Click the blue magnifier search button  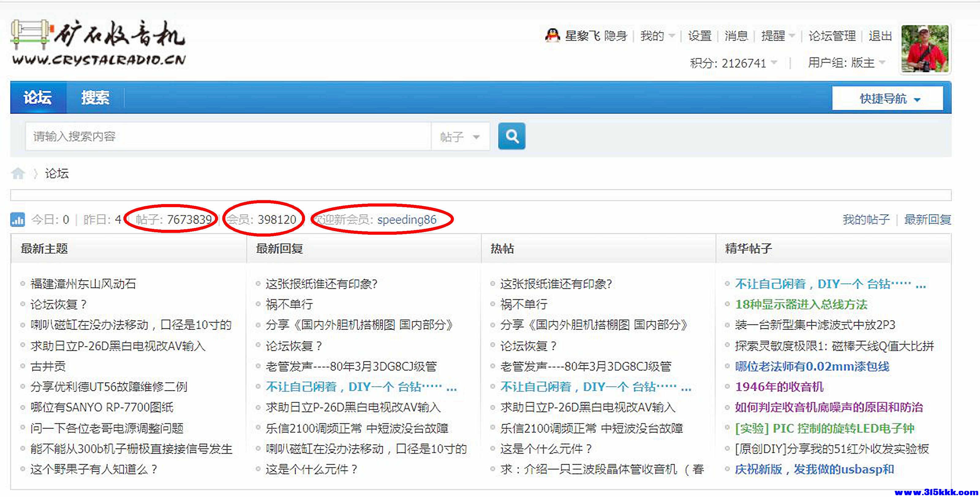pyautogui.click(x=511, y=136)
